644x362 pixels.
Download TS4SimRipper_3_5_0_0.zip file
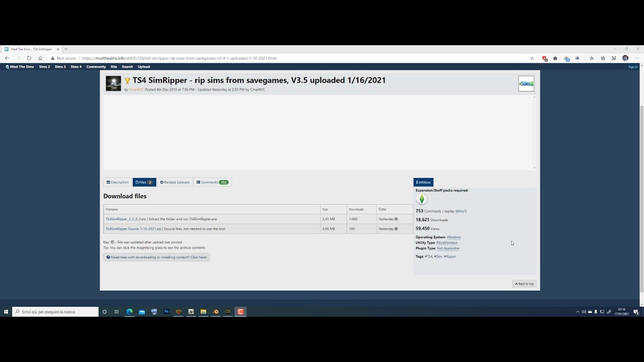126,219
